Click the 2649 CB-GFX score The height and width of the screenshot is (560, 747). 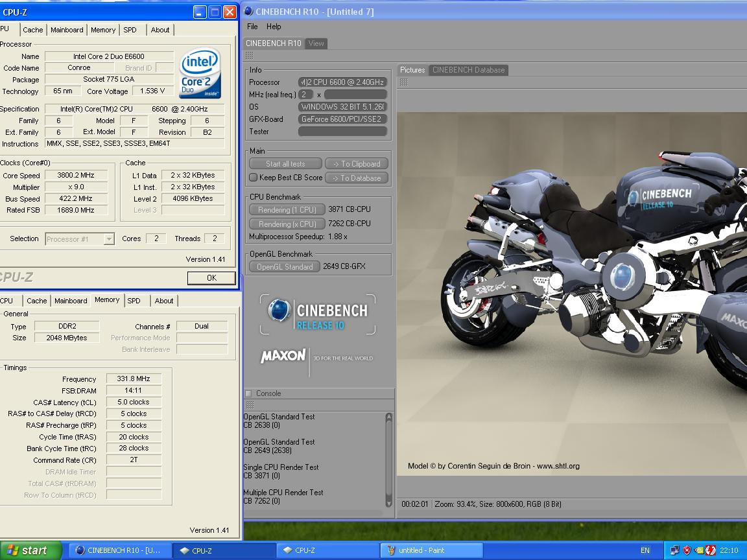tap(344, 266)
